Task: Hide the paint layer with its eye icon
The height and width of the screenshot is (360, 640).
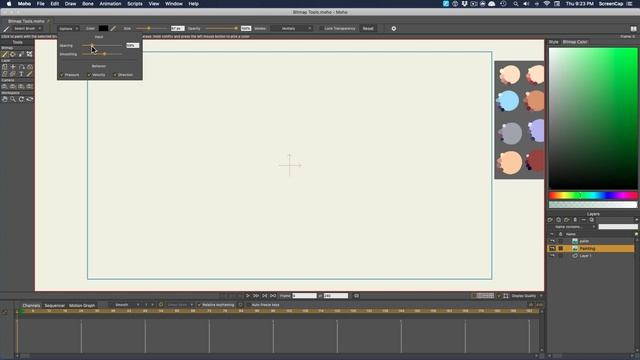Action: click(552, 241)
